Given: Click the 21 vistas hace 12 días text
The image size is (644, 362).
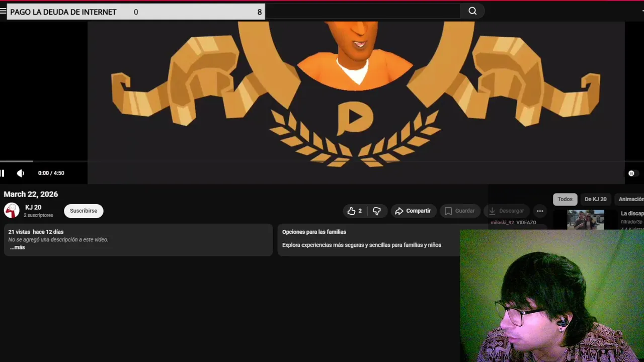Looking at the screenshot, I should [36, 232].
